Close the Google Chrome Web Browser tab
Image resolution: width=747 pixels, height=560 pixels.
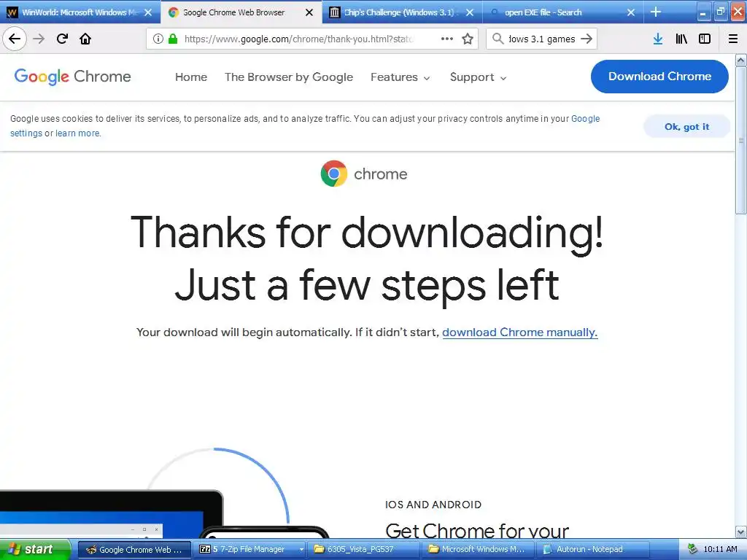click(x=309, y=12)
